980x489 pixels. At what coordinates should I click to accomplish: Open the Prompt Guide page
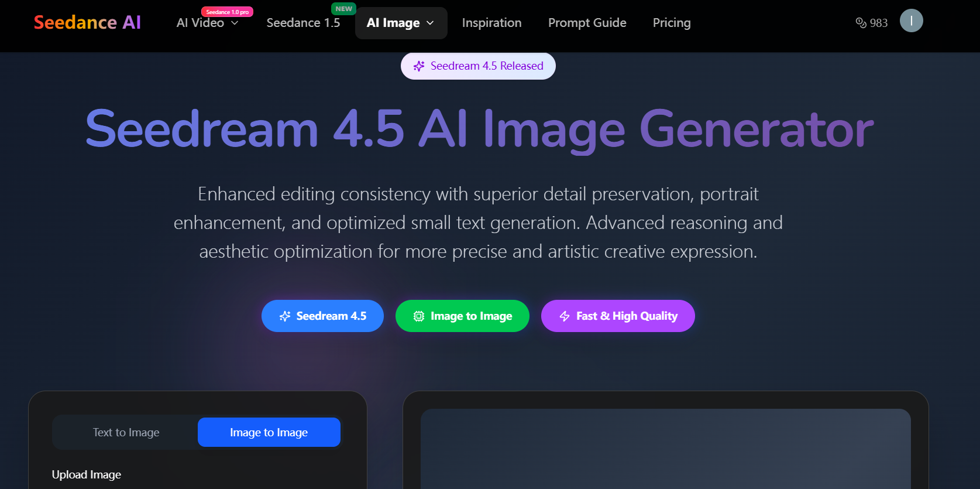pyautogui.click(x=587, y=23)
